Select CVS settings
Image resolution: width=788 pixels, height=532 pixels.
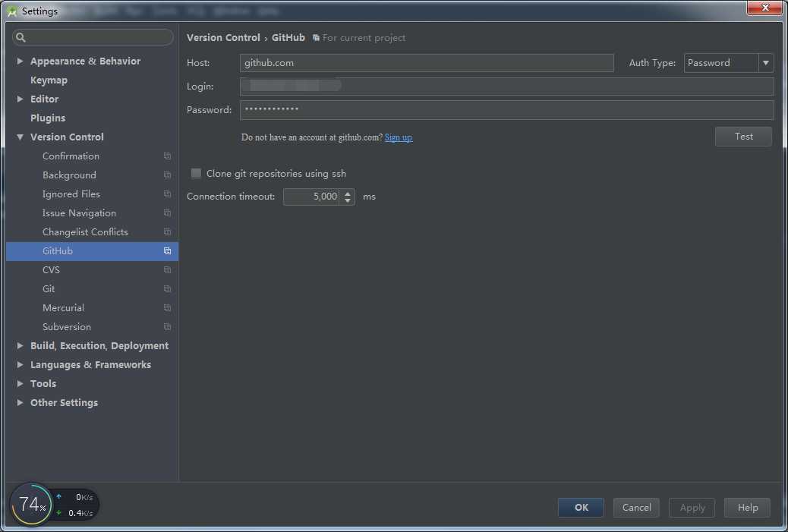(52, 270)
